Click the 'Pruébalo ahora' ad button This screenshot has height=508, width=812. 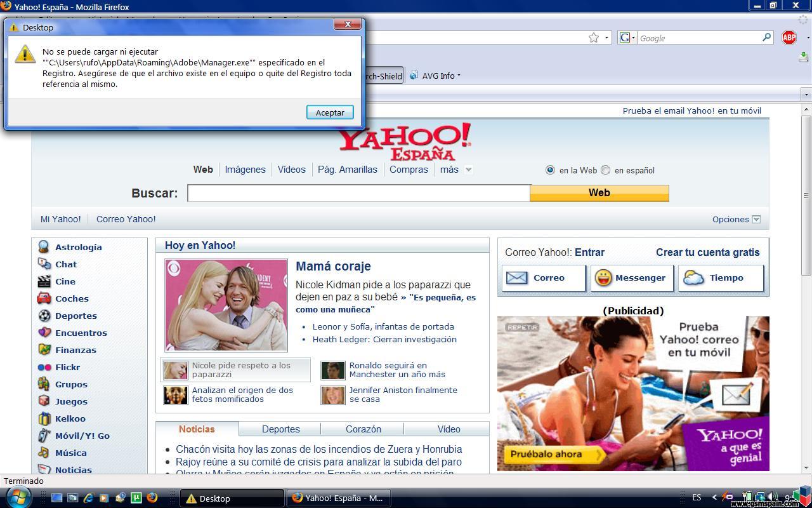(x=554, y=454)
